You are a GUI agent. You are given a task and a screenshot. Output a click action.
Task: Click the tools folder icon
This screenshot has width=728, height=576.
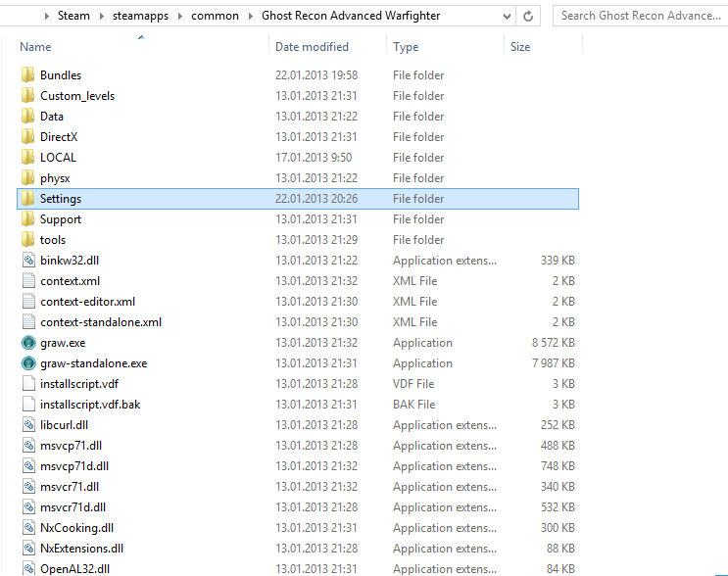[27, 239]
